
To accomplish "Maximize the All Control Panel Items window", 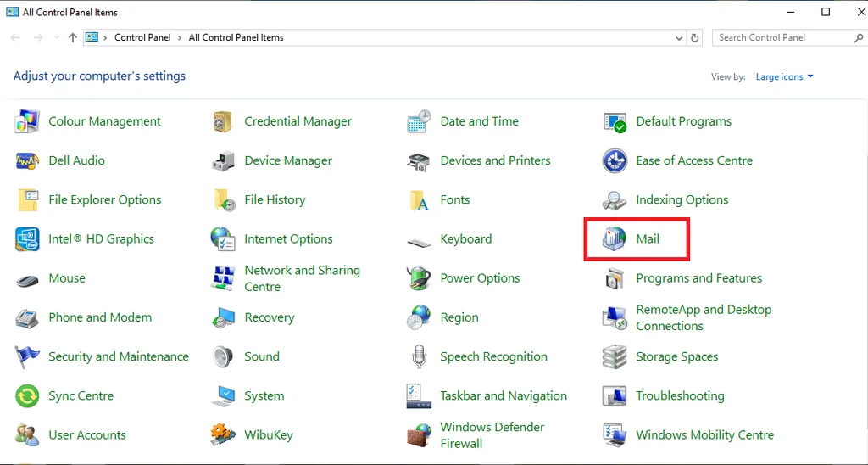I will 826,12.
